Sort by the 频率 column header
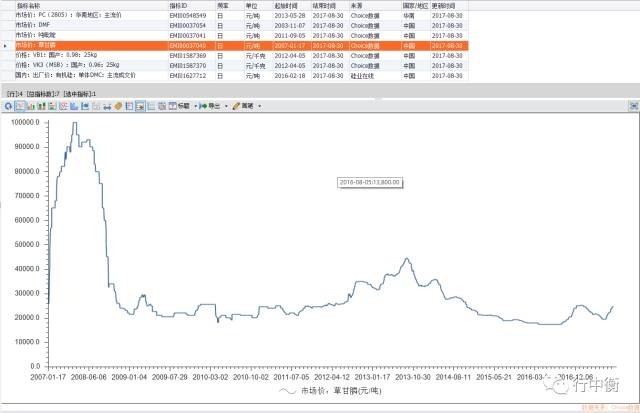Image resolution: width=640 pixels, height=413 pixels. click(230, 6)
